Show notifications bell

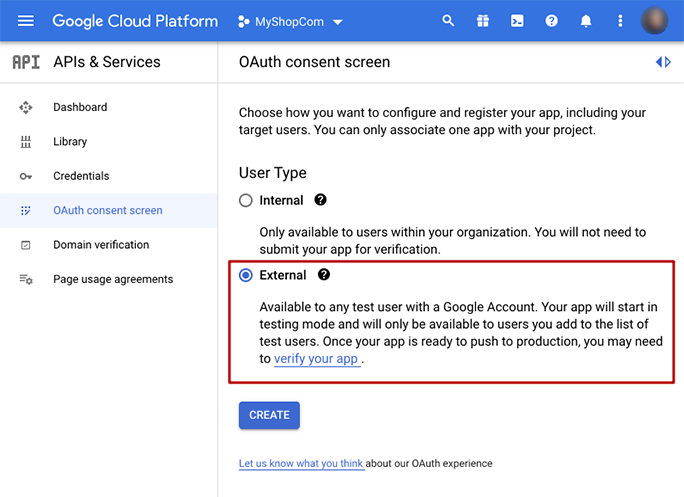click(x=586, y=21)
